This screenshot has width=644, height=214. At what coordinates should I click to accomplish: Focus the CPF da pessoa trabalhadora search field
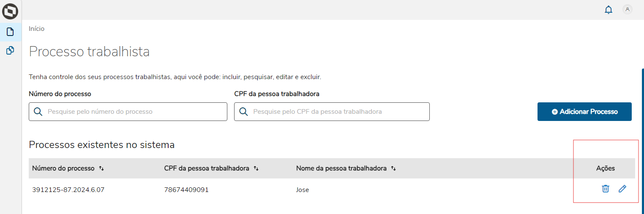pyautogui.click(x=338, y=112)
